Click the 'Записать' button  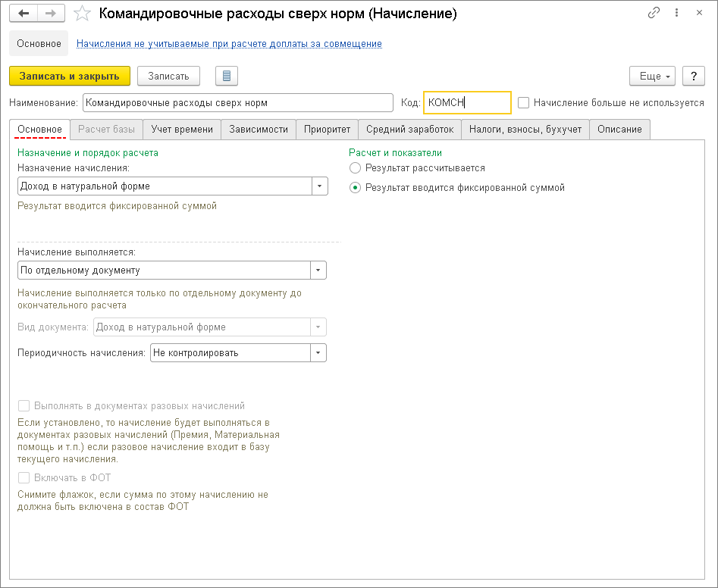point(168,76)
